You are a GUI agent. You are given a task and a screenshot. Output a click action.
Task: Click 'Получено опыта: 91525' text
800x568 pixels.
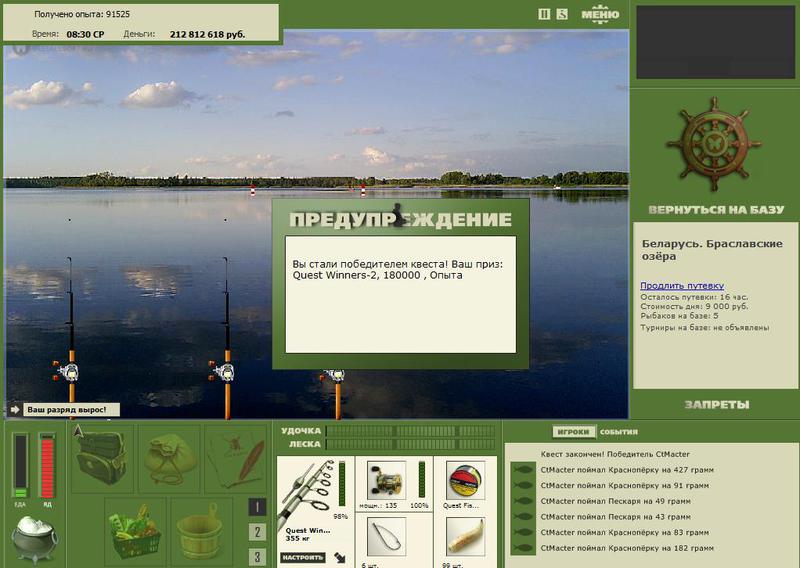pyautogui.click(x=82, y=14)
